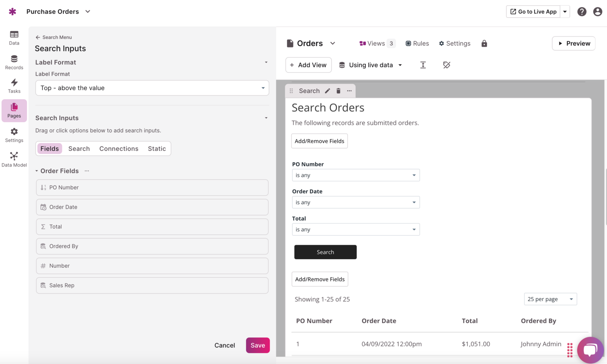
Task: Switch to the Connections tab
Action: (x=119, y=149)
